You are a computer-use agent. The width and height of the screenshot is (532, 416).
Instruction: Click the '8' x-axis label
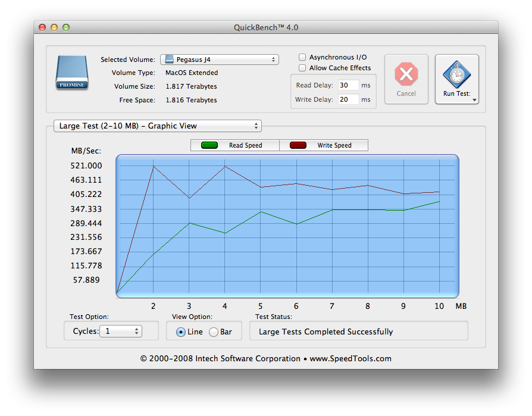coord(367,306)
